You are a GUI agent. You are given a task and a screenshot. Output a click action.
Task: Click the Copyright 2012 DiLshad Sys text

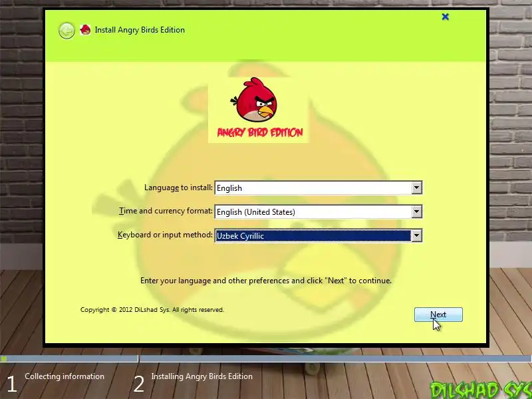(152, 309)
